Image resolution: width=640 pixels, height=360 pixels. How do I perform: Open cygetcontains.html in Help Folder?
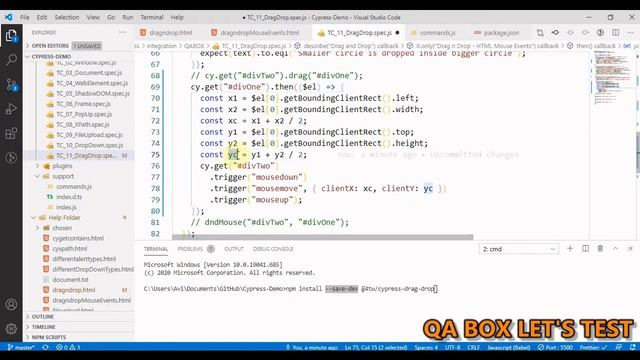(78, 238)
